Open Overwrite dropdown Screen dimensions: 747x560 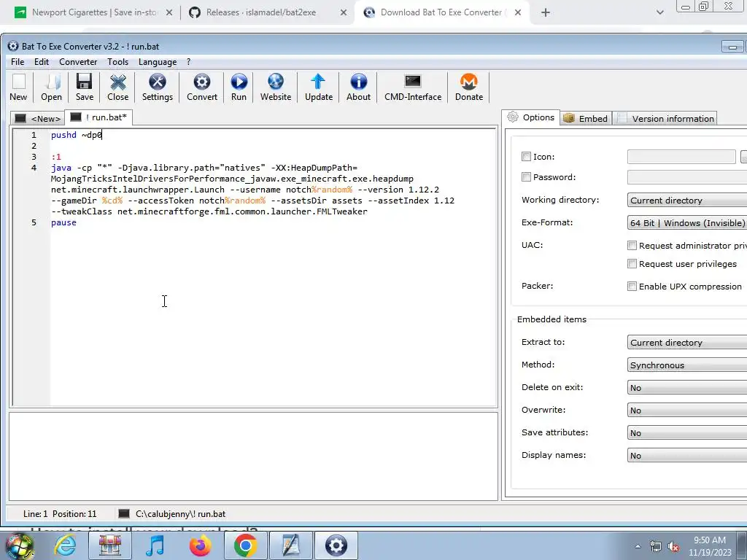[687, 410]
